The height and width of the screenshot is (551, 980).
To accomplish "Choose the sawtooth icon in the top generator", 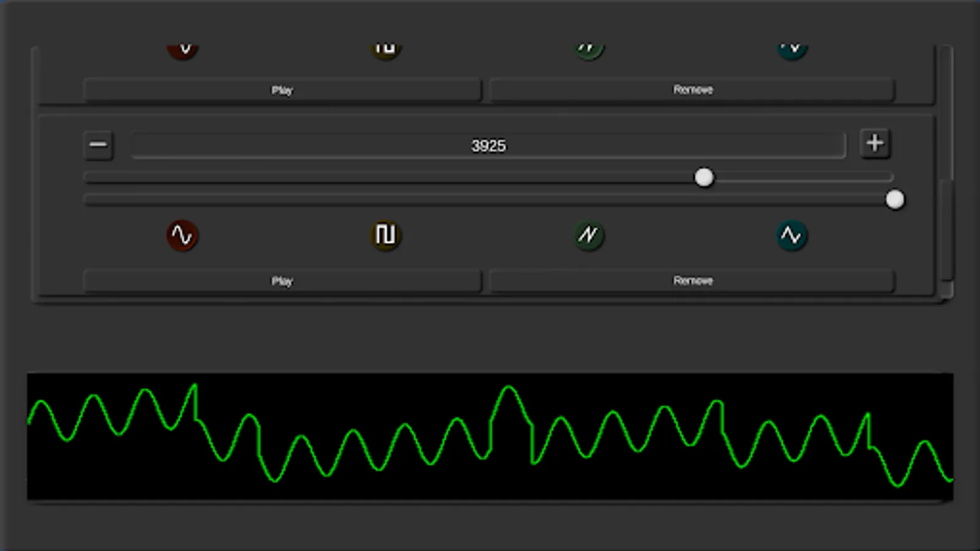I will pyautogui.click(x=589, y=48).
